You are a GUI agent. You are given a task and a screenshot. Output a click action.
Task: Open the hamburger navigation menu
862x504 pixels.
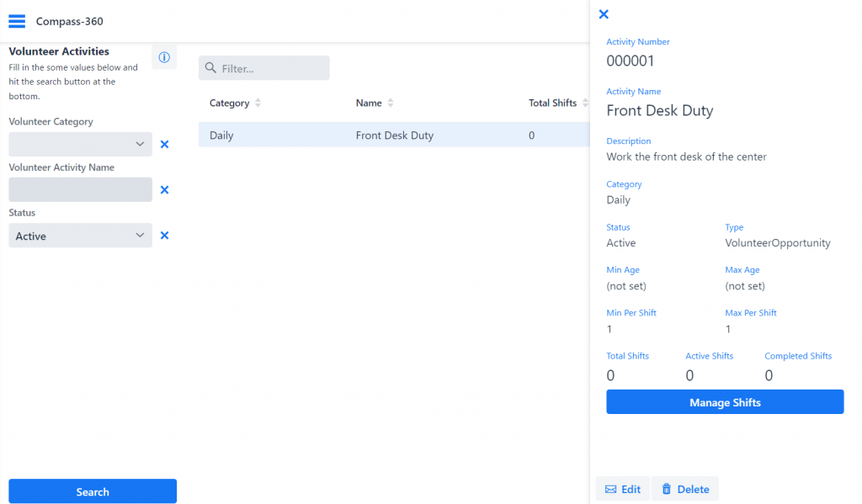pyautogui.click(x=17, y=21)
